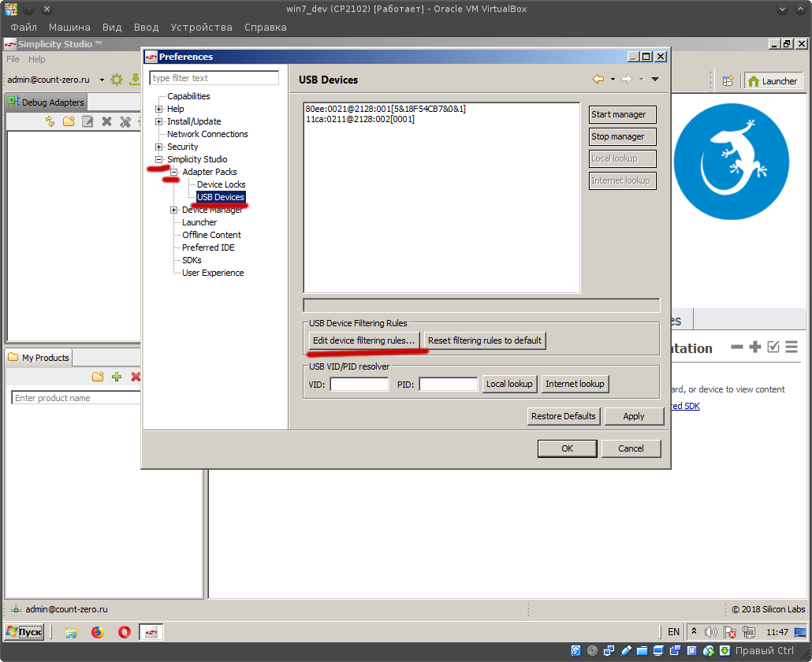Expand the Help tree node
812x662 pixels.
point(159,109)
